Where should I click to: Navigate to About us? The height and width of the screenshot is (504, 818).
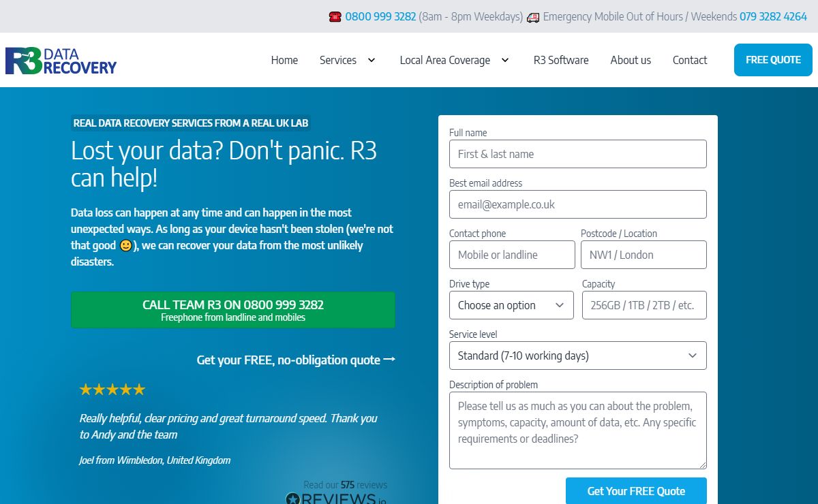[x=631, y=60]
